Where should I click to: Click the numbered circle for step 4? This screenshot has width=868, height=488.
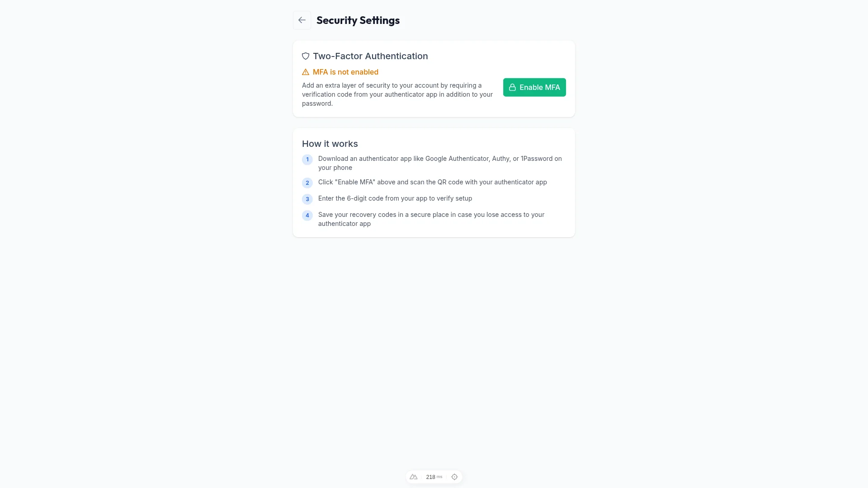(307, 216)
